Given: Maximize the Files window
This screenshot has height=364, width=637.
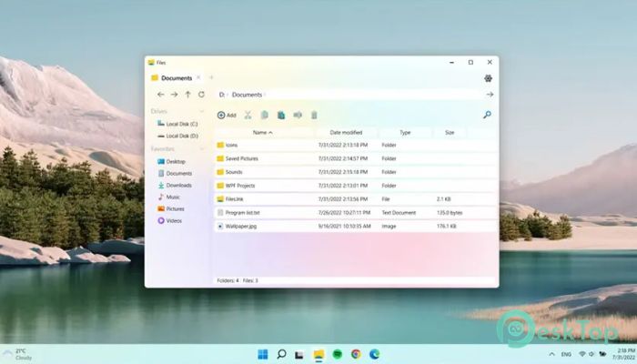Looking at the screenshot, I should click(470, 62).
